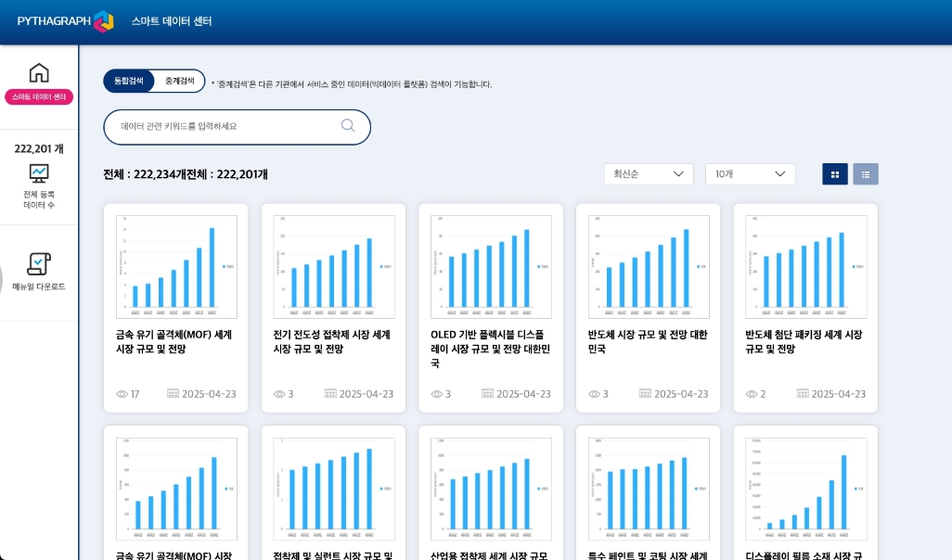Image resolution: width=952 pixels, height=560 pixels.
Task: Open the 매뉴얼 다운로드 link
Action: pos(39,287)
